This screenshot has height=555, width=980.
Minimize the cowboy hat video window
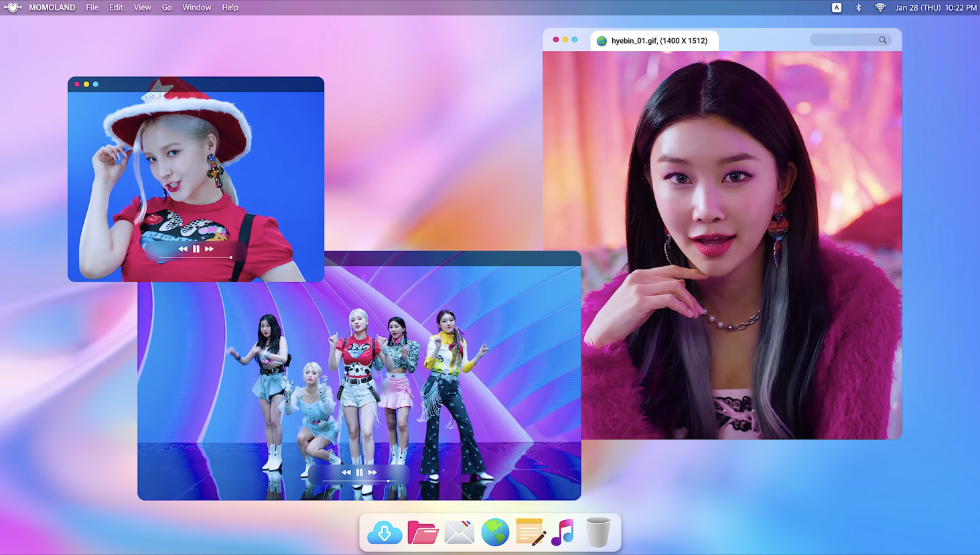click(86, 84)
